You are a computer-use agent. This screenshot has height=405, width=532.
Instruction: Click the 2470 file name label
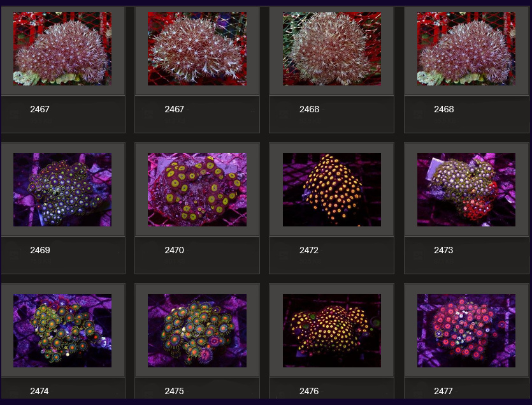click(175, 250)
